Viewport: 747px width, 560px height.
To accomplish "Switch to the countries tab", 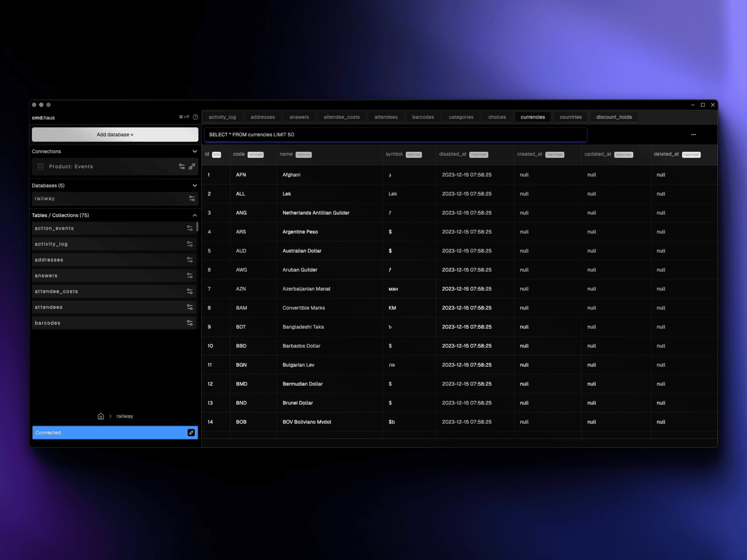I will (570, 117).
